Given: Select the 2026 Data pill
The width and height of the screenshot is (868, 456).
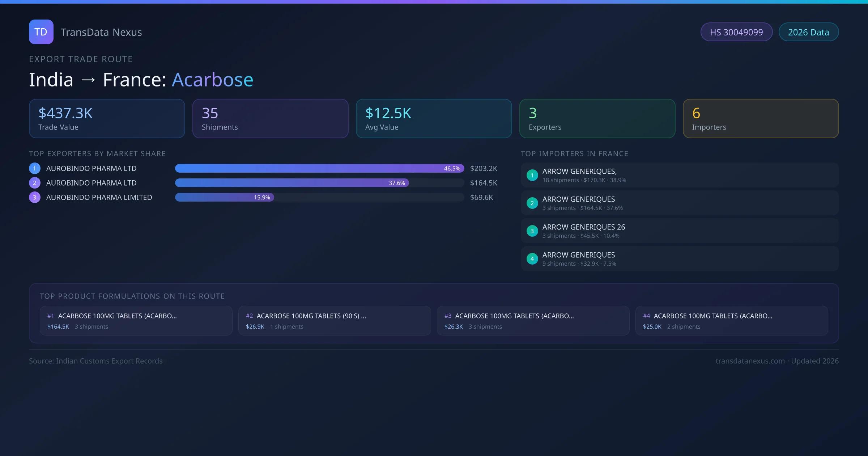Looking at the screenshot, I should tap(808, 32).
